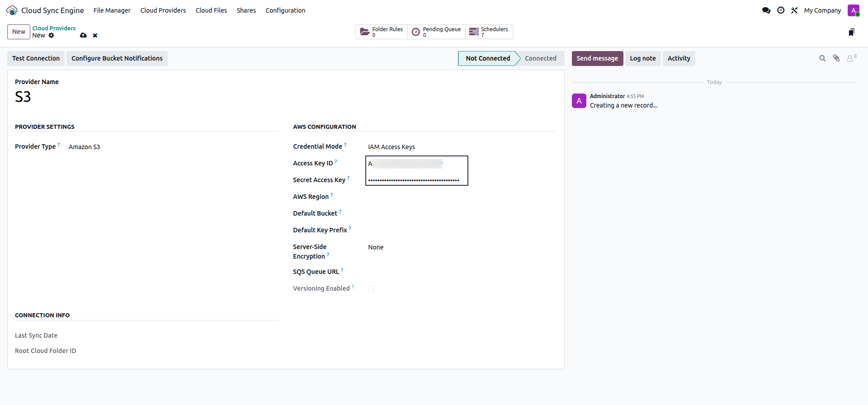
Task: Select the Not Connected status stage
Action: coord(488,58)
